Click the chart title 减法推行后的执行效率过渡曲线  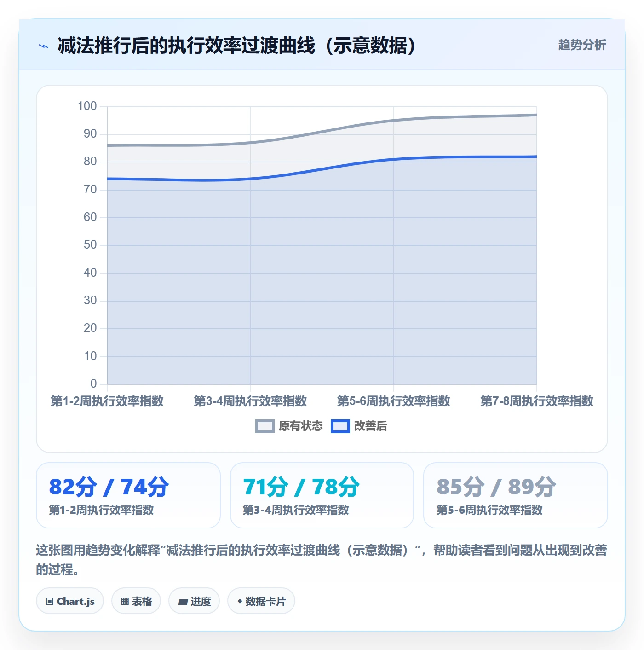237,46
